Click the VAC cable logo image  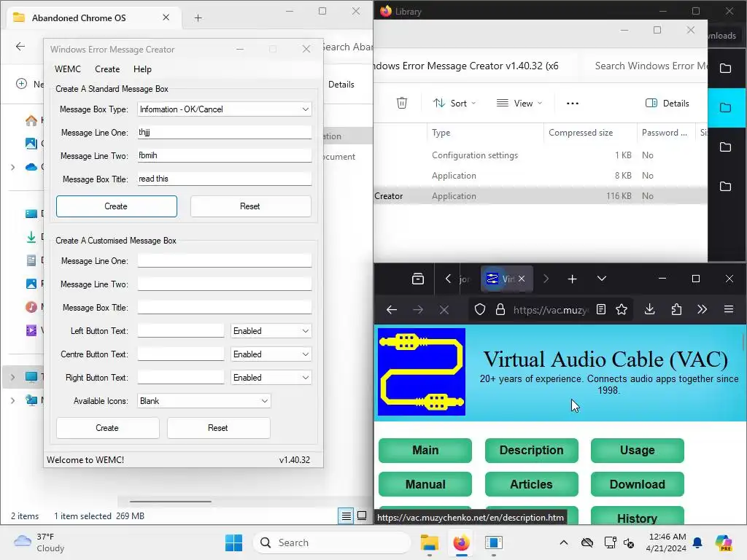click(x=422, y=372)
